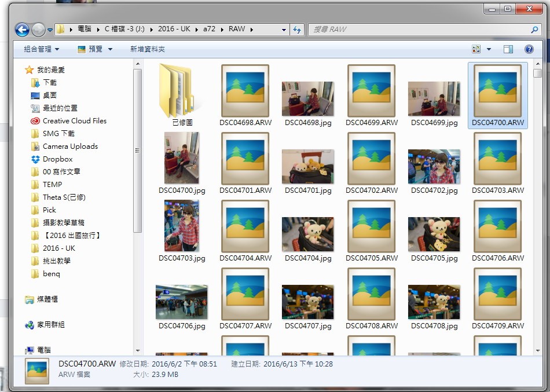Select the 2016 - UK sidebar folder
This screenshot has height=392, width=550.
point(58,248)
